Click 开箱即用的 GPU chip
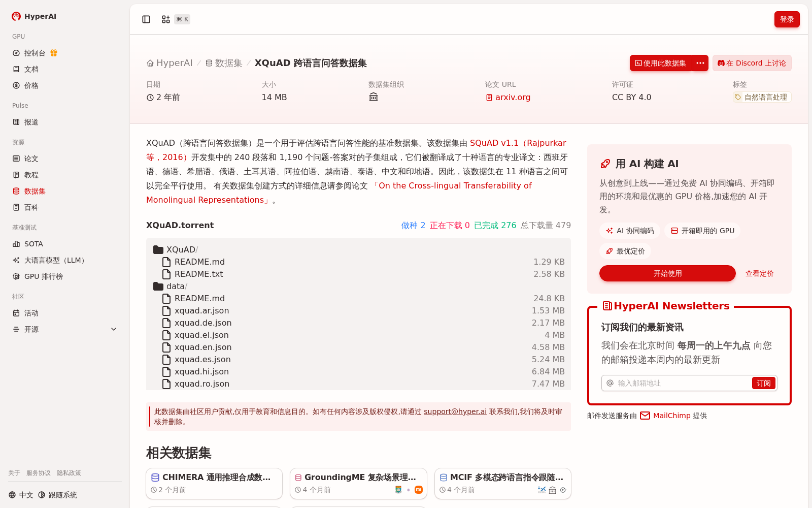This screenshot has height=508, width=812. click(702, 231)
